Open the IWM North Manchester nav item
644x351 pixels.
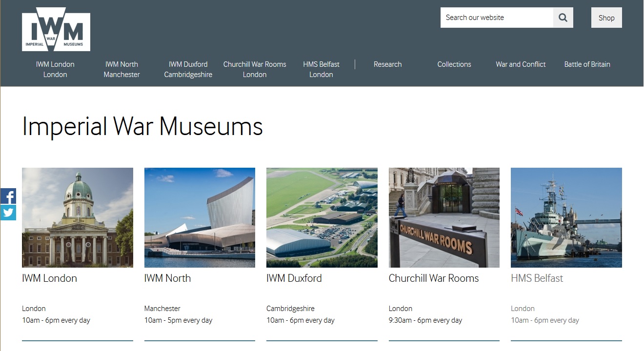pos(121,69)
